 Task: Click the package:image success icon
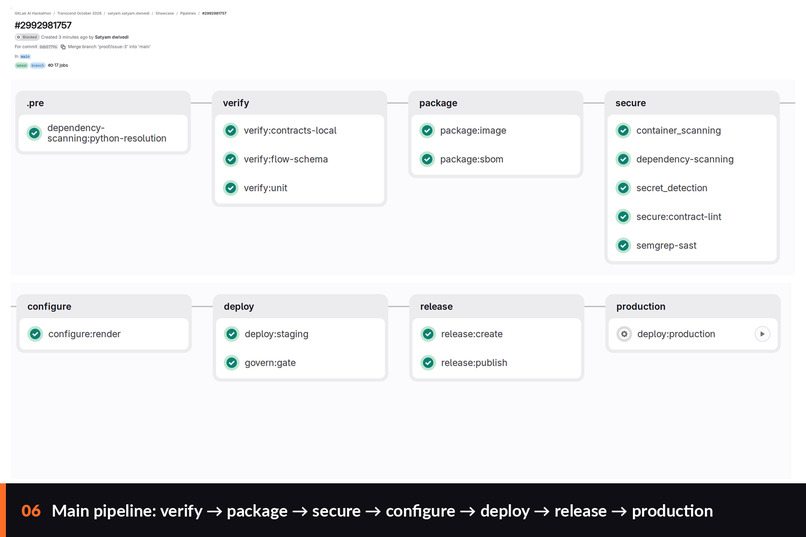[x=427, y=131]
